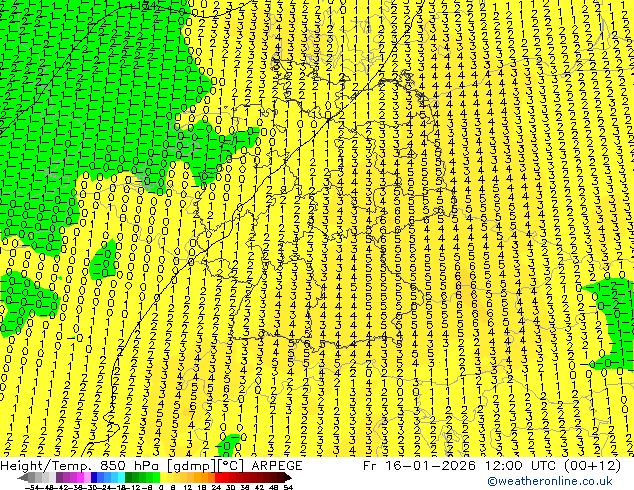Click the 'Fr 16-01-2026' forecast date text
This screenshot has width=634, height=490.
419,466
